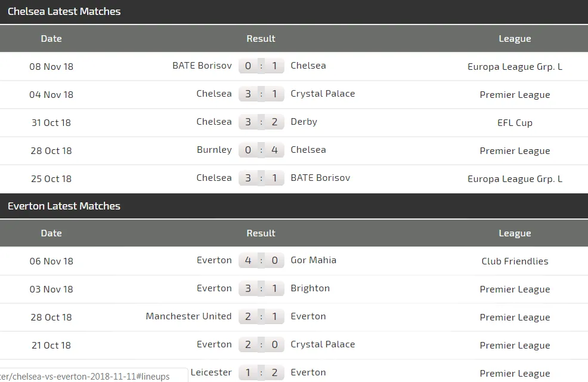Open the EFL Cup league link
The width and height of the screenshot is (588, 382).
click(x=515, y=122)
